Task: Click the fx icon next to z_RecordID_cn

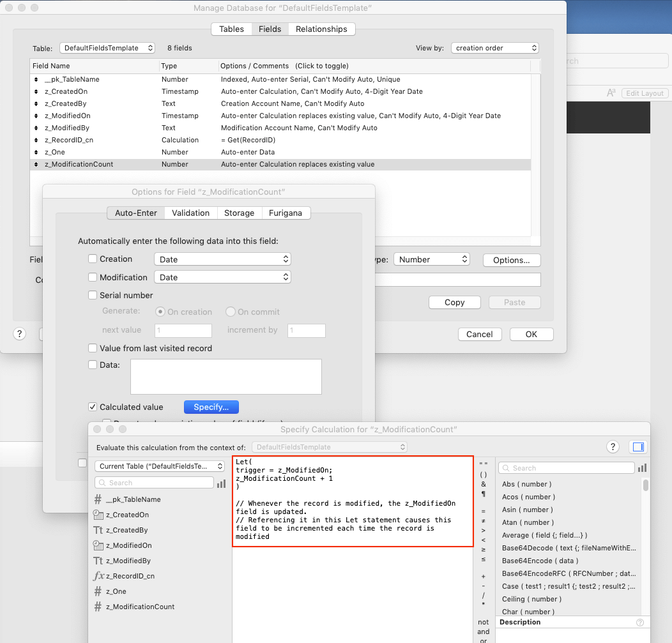Action: [x=98, y=576]
